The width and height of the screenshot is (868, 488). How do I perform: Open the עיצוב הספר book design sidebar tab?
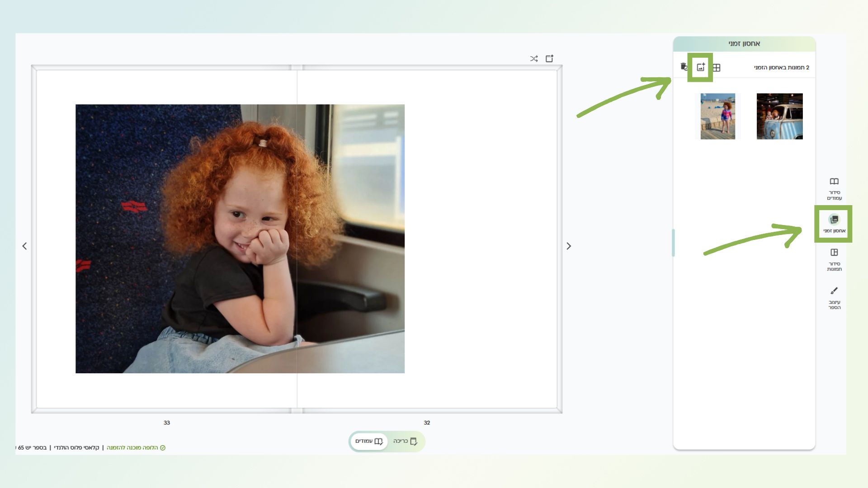[x=834, y=298]
